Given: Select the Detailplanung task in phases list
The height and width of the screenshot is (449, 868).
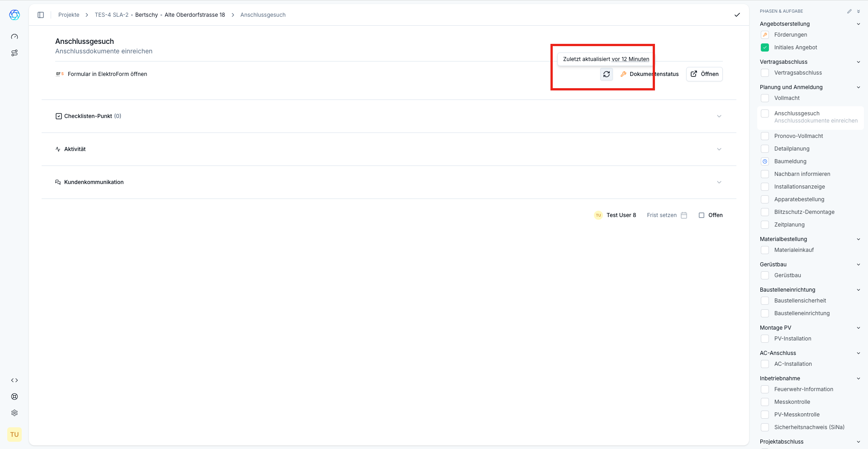Looking at the screenshot, I should (792, 149).
